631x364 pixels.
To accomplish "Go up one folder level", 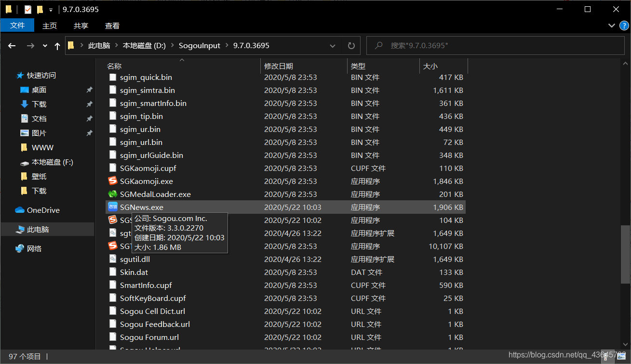I will (57, 46).
